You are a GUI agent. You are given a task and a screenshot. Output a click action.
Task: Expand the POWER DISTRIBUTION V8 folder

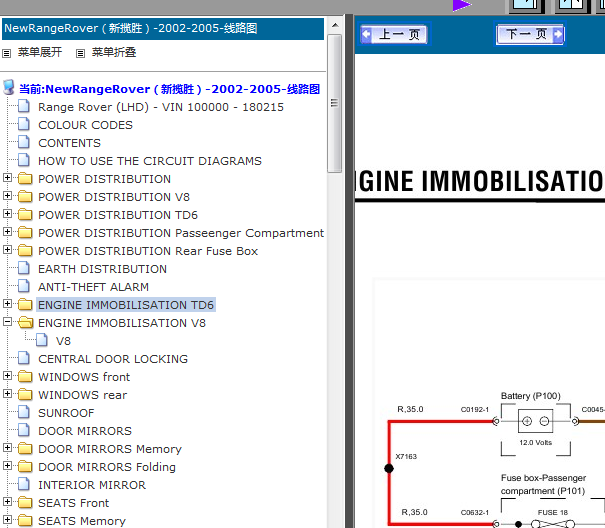[7, 196]
